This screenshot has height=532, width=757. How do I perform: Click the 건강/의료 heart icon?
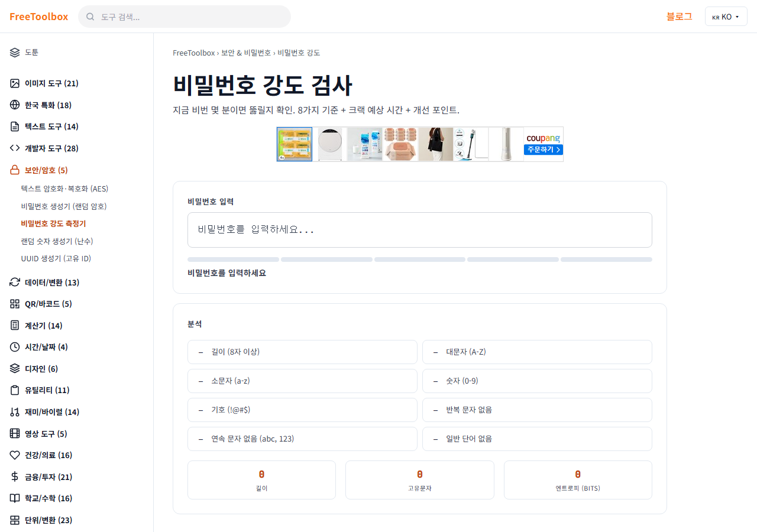(15, 455)
